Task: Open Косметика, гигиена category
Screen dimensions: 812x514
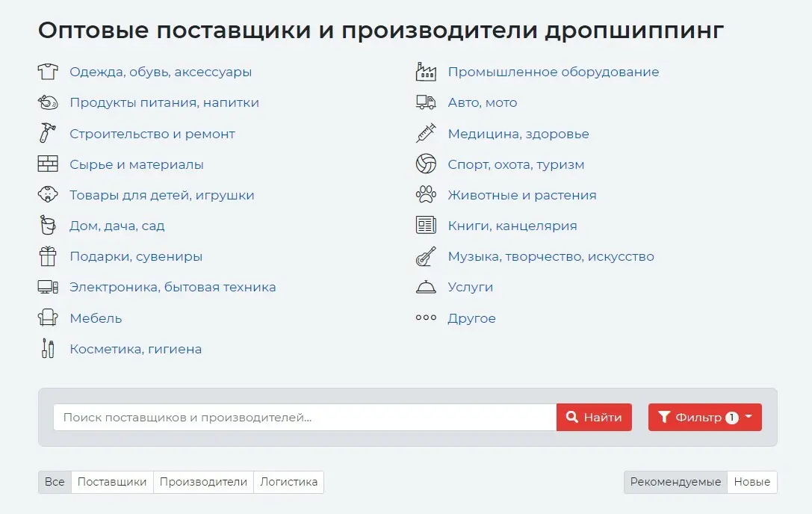Action: tap(136, 349)
